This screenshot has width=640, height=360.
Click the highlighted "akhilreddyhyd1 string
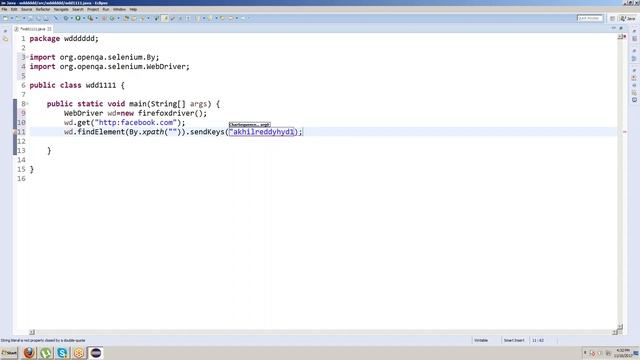(x=261, y=132)
